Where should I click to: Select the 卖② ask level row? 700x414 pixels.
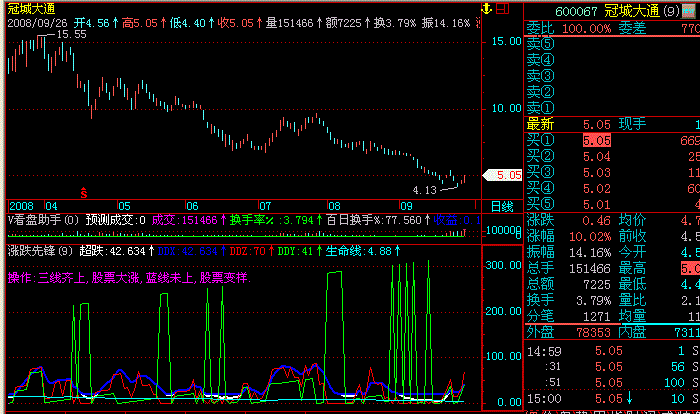click(x=612, y=92)
